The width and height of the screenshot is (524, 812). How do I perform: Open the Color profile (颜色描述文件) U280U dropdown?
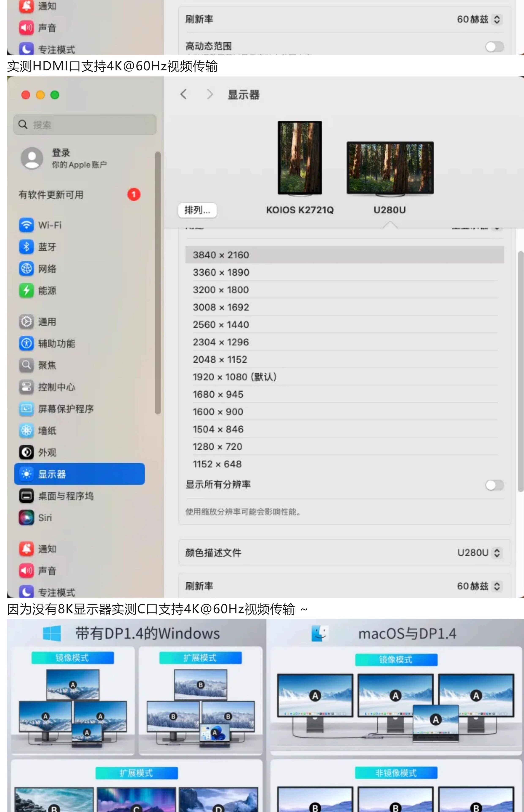coord(479,553)
